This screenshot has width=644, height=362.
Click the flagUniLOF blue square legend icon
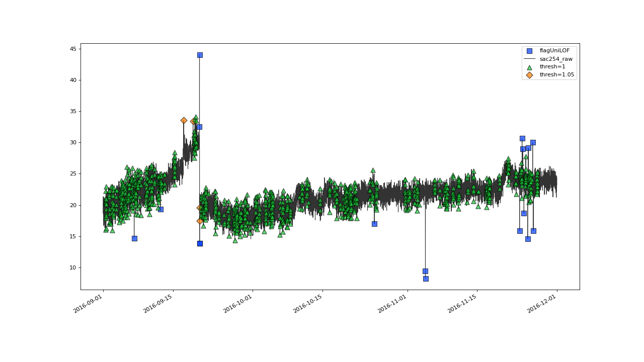pos(529,51)
